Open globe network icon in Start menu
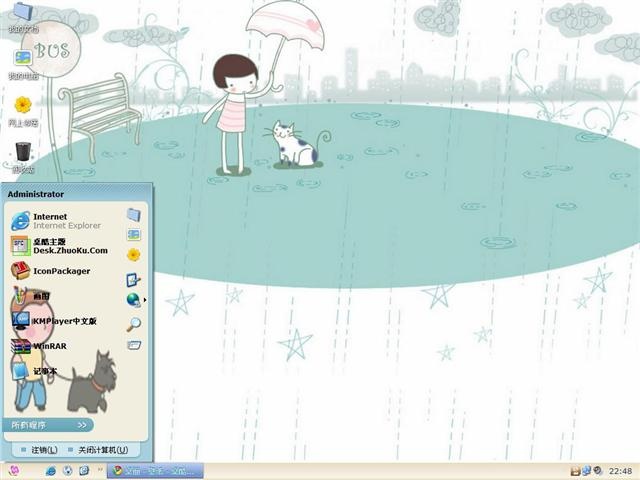This screenshot has width=640, height=480. 133,300
